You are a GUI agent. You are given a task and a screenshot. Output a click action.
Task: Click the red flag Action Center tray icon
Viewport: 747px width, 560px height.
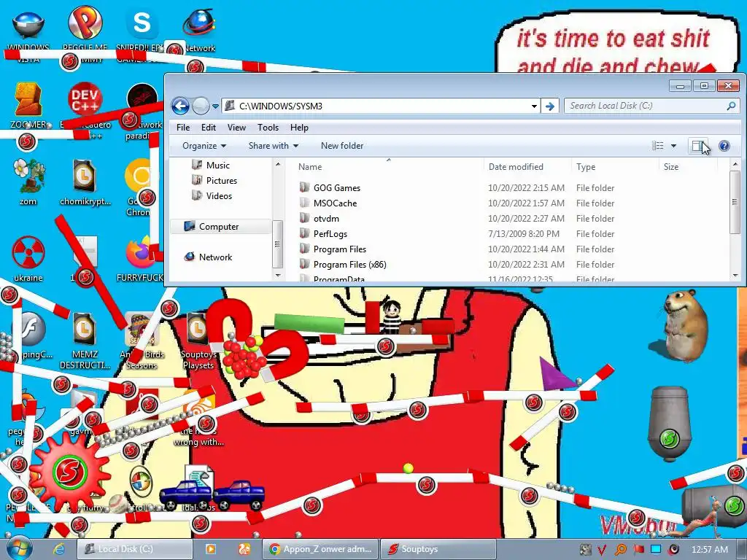click(x=638, y=550)
